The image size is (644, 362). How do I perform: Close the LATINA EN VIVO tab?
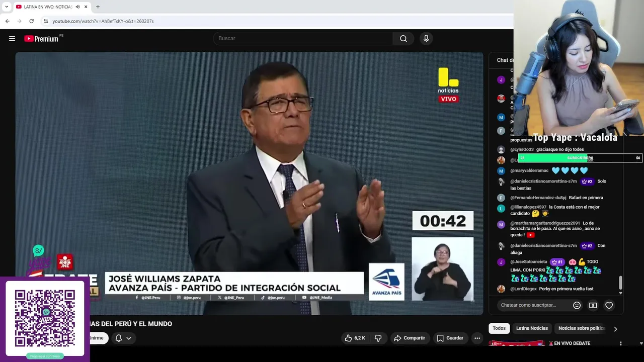pyautogui.click(x=86, y=7)
